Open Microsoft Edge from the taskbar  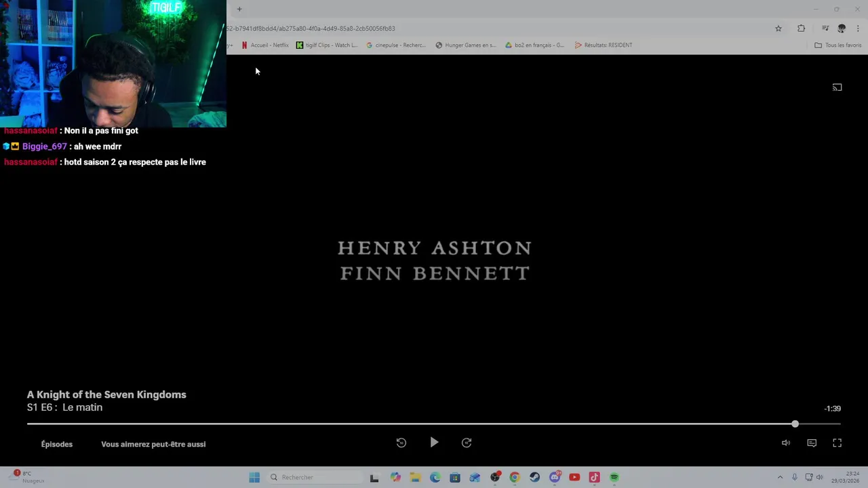pos(435,477)
